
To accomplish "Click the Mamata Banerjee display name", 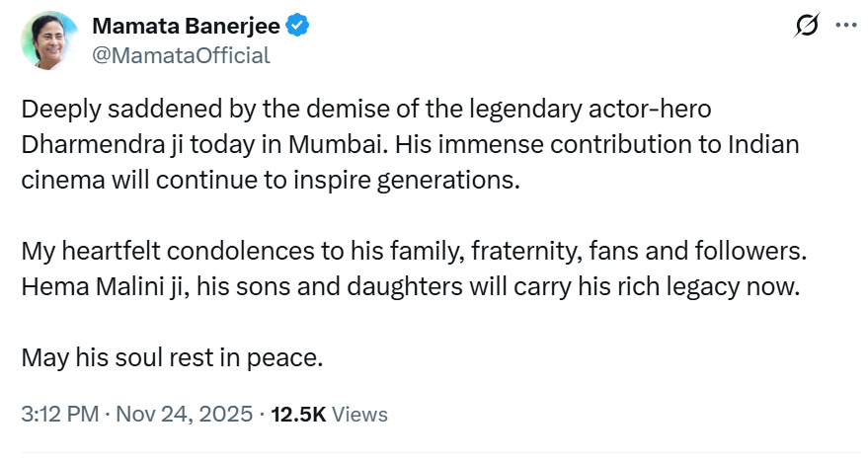I will [x=185, y=26].
